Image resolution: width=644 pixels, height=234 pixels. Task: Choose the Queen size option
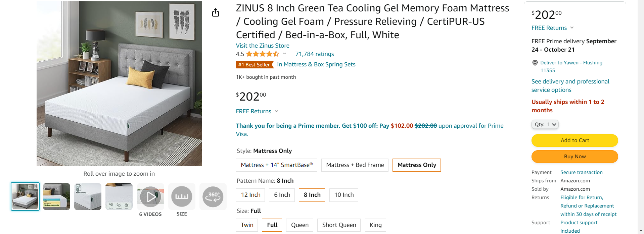point(300,225)
